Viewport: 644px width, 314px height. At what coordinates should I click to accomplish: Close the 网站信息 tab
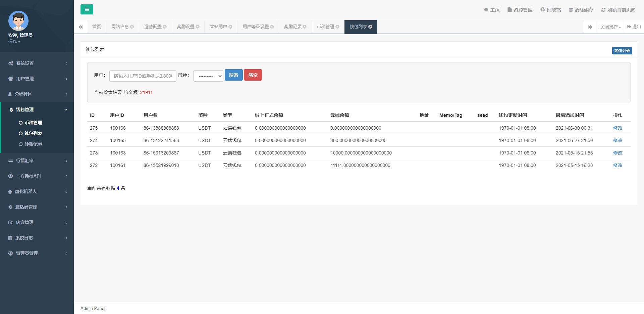(132, 27)
